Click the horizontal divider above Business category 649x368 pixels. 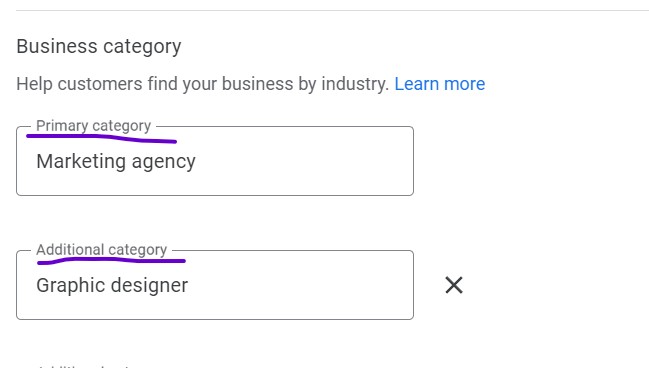tap(332, 10)
